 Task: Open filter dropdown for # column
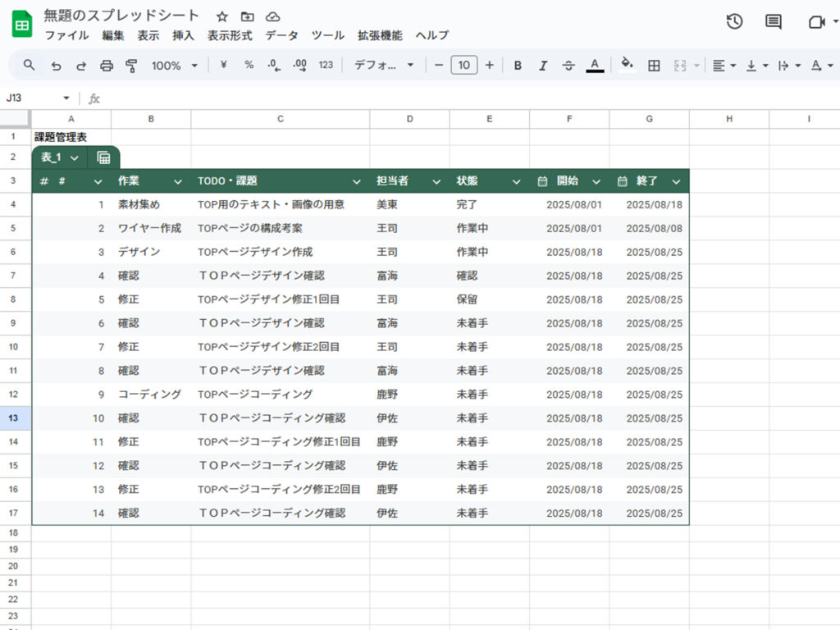pyautogui.click(x=98, y=181)
